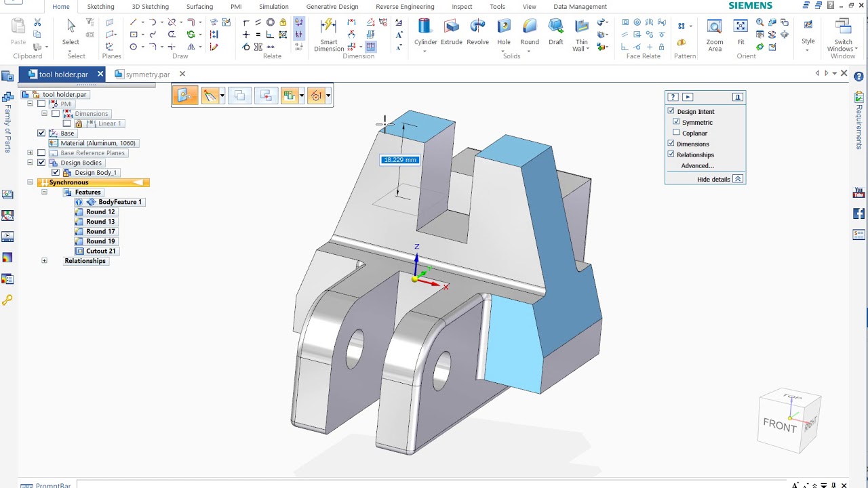Click the Facebook icon on right sidebar
Viewport: 868px width, 488px height.
click(x=859, y=214)
